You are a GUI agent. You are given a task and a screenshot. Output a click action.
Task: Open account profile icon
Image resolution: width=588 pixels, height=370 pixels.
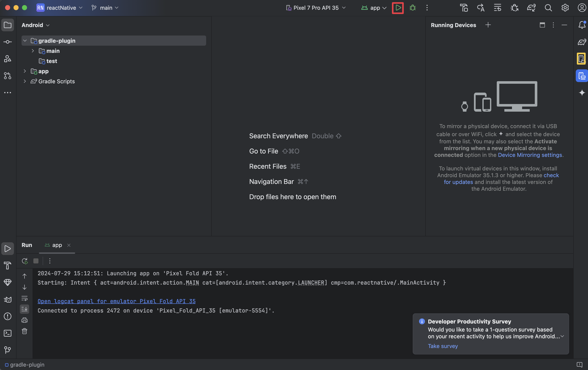[x=582, y=8]
